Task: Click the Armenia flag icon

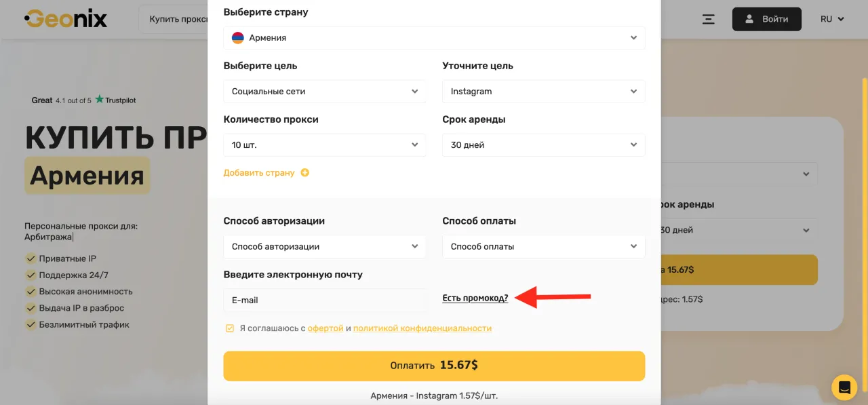Action: click(x=237, y=38)
